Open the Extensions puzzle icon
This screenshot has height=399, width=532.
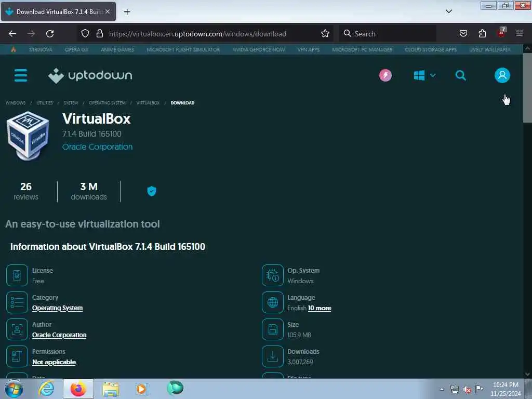click(x=482, y=33)
